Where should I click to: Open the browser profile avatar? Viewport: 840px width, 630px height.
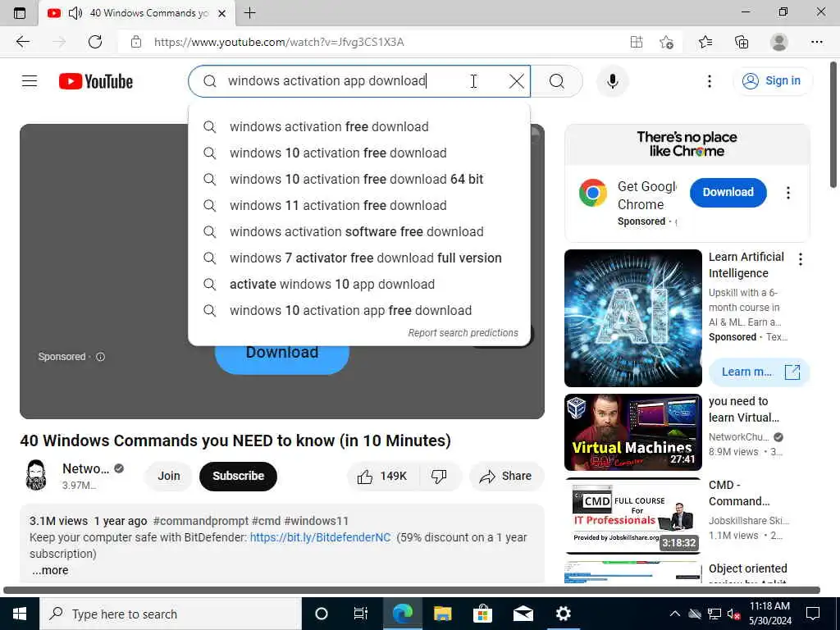(779, 42)
